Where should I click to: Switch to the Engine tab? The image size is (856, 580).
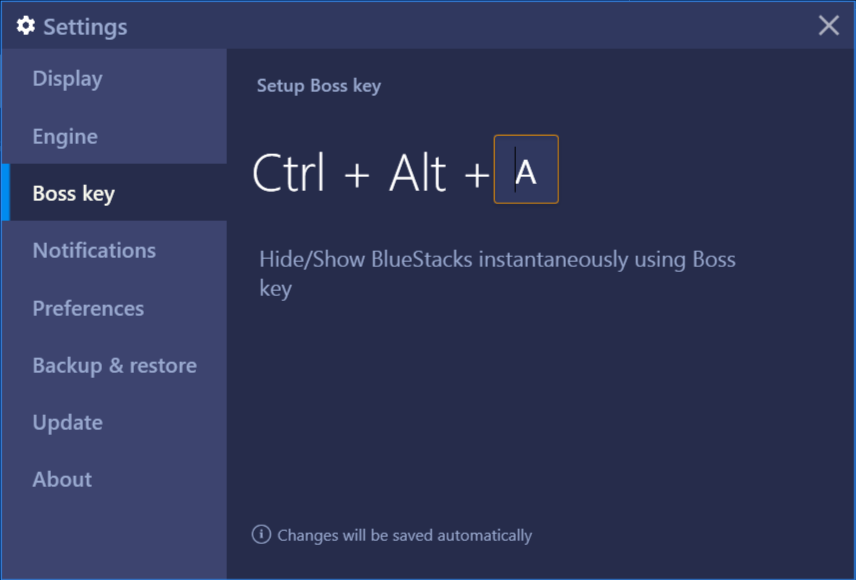(x=114, y=136)
